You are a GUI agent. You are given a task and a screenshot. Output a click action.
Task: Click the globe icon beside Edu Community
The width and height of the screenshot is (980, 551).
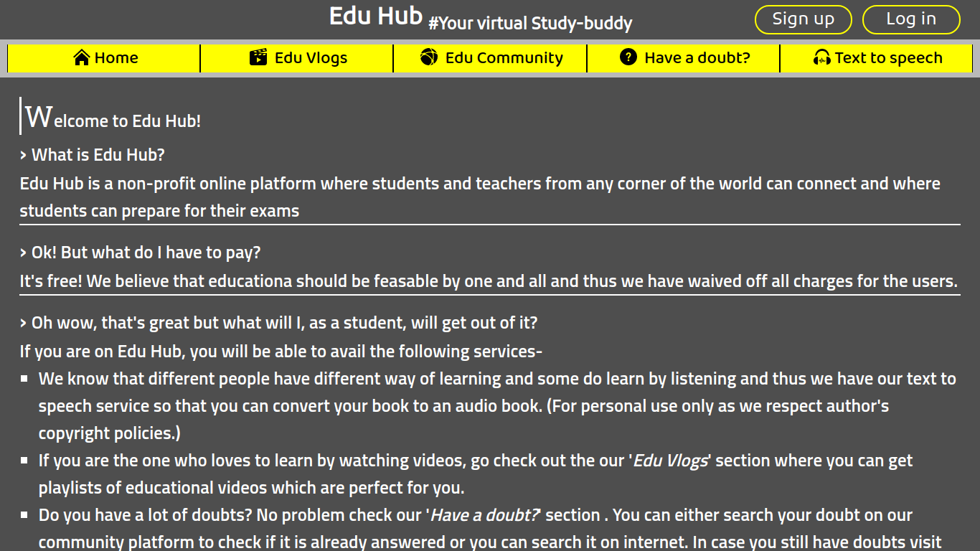[429, 57]
